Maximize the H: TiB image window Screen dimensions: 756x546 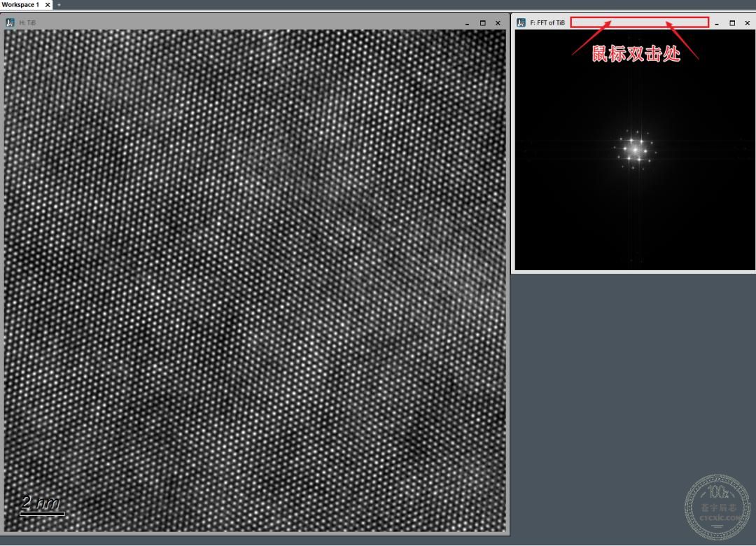(482, 23)
